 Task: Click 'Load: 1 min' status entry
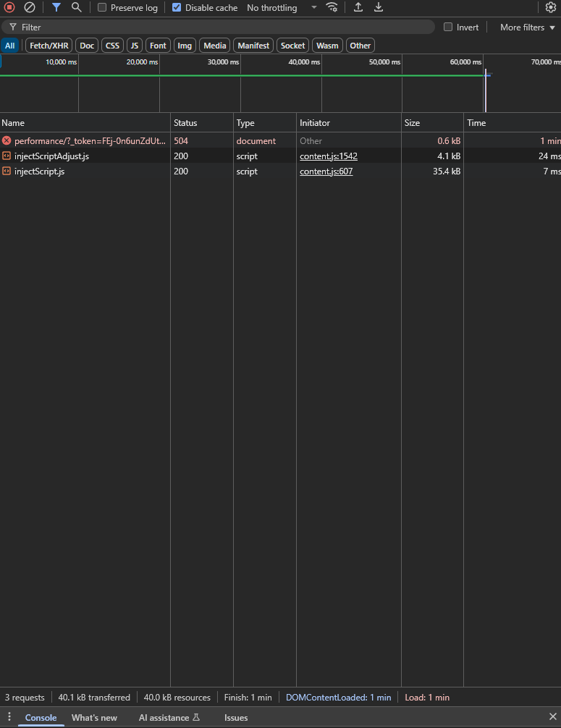427,698
